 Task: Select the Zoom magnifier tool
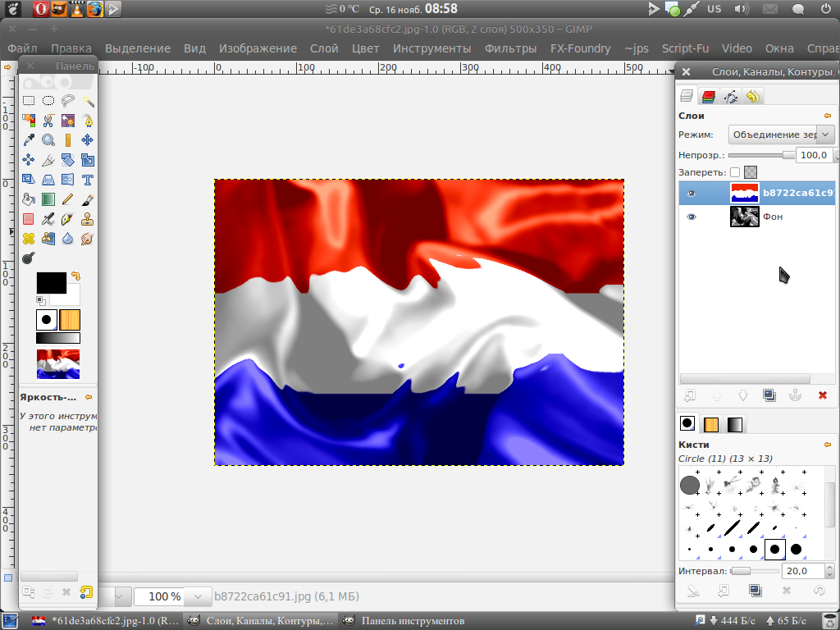48,140
